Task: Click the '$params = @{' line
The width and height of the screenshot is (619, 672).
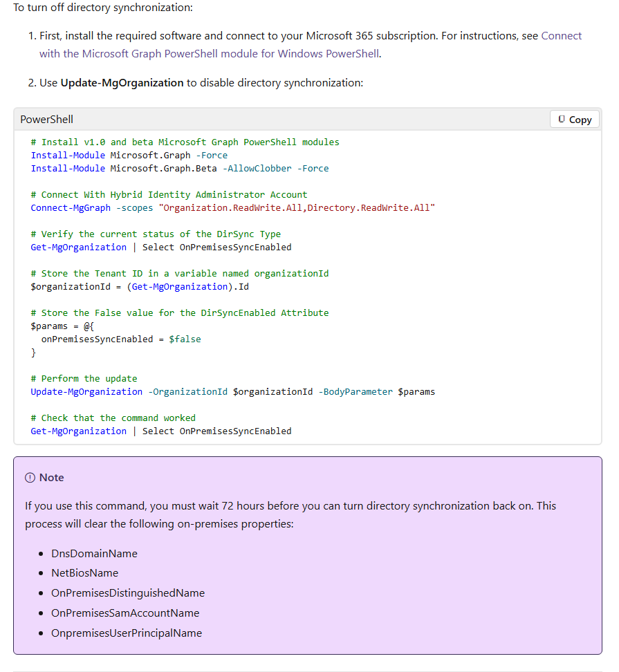Action: point(62,326)
